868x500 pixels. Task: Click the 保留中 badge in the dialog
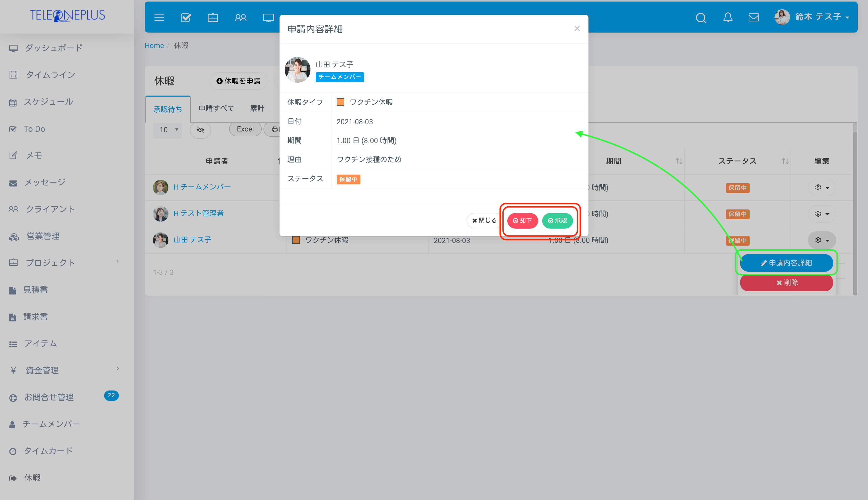tap(348, 179)
